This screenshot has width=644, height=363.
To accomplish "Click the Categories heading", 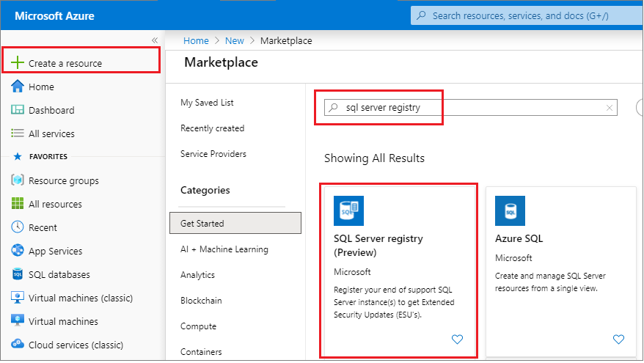I will (x=205, y=190).
